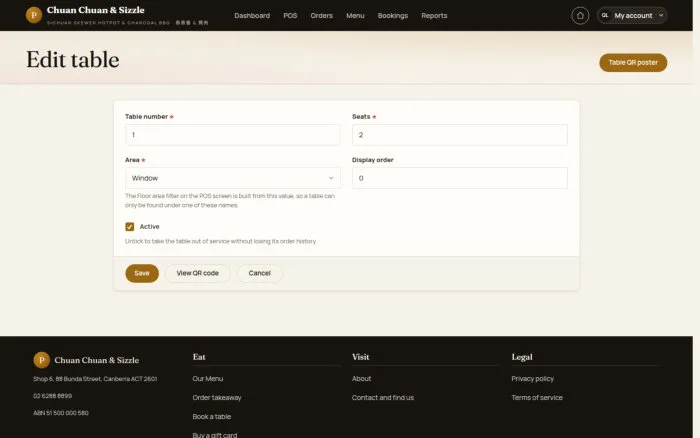This screenshot has width=700, height=438.
Task: Go to Dashboard in top navigation
Action: coord(252,16)
